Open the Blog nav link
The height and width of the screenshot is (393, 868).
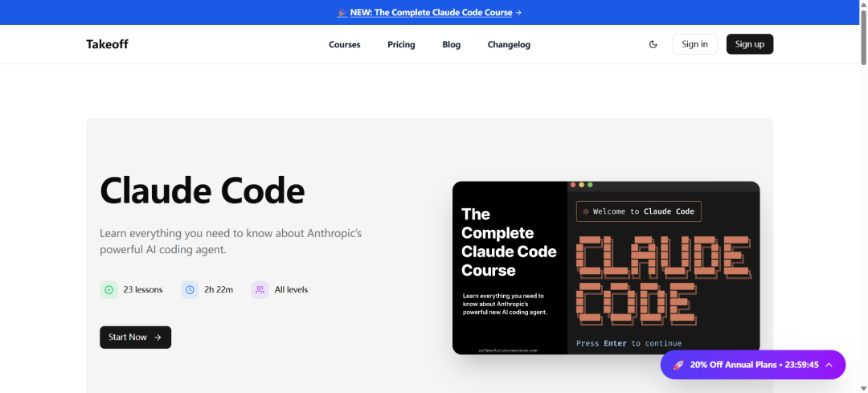pyautogui.click(x=451, y=44)
